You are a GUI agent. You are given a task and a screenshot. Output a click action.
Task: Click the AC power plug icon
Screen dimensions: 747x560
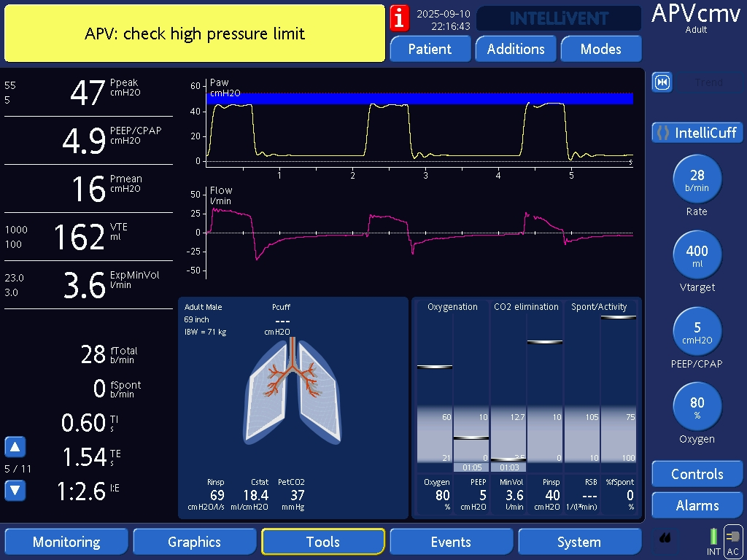click(732, 538)
